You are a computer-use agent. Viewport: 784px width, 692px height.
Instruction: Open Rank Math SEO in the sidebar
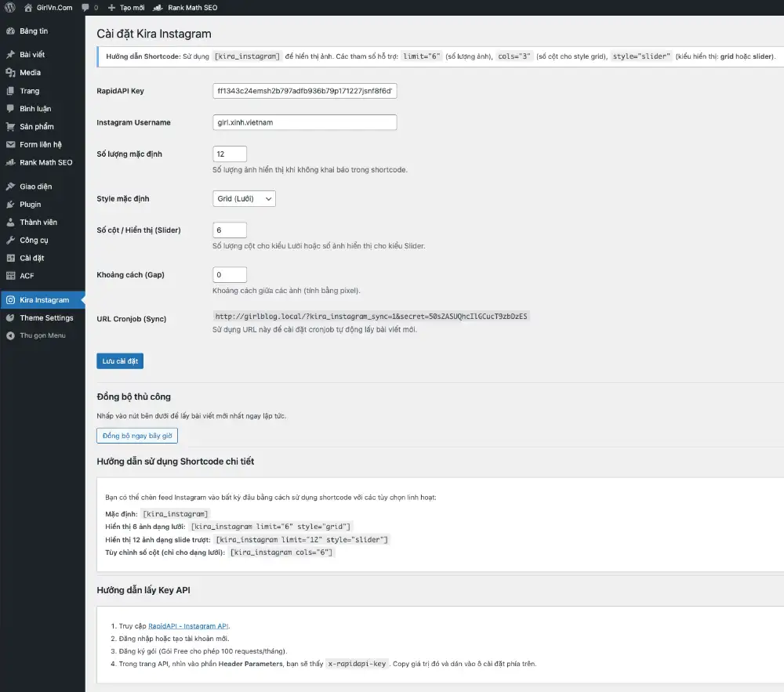point(45,163)
